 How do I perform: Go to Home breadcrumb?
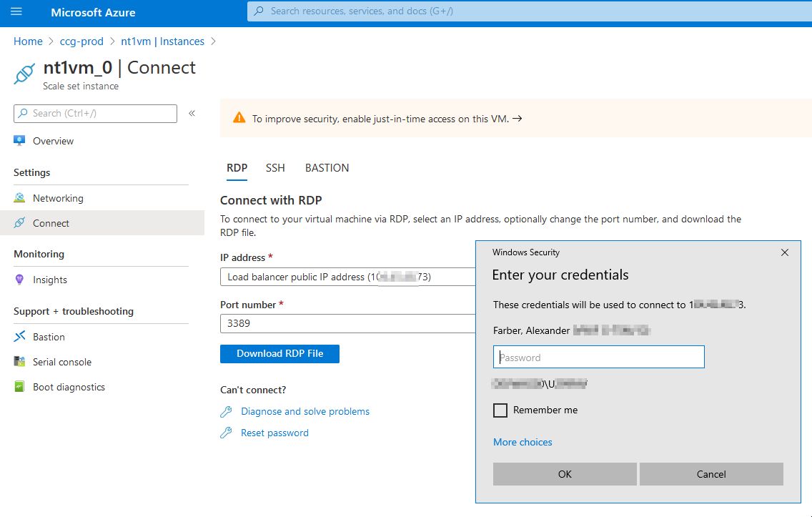(x=28, y=41)
